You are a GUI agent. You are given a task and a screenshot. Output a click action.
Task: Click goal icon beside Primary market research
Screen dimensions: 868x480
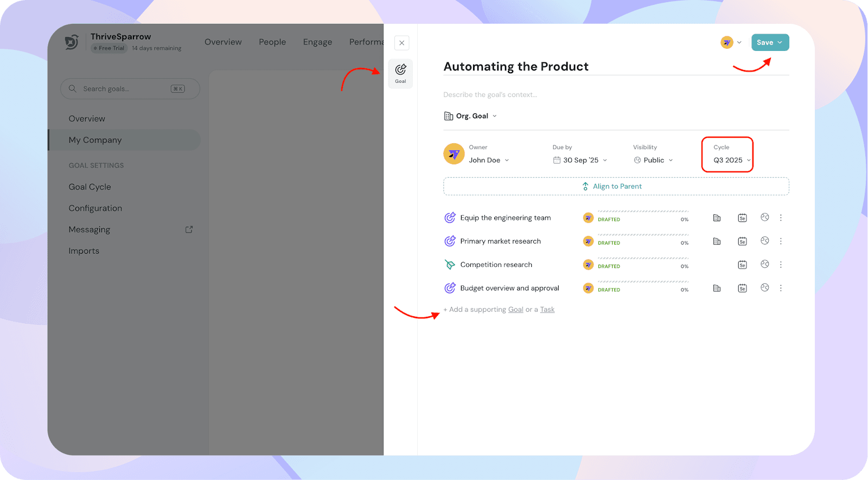click(450, 241)
